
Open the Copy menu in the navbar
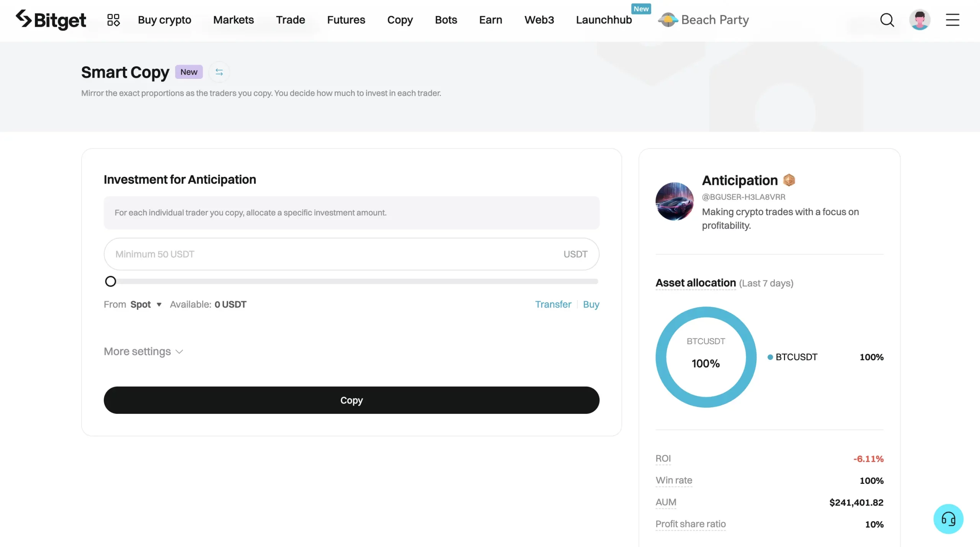pos(400,20)
